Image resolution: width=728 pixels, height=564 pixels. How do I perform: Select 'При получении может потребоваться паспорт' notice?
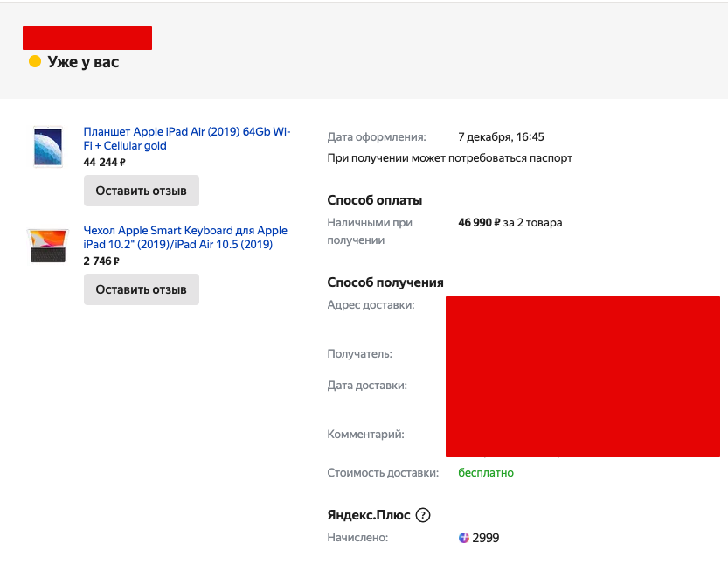(449, 158)
